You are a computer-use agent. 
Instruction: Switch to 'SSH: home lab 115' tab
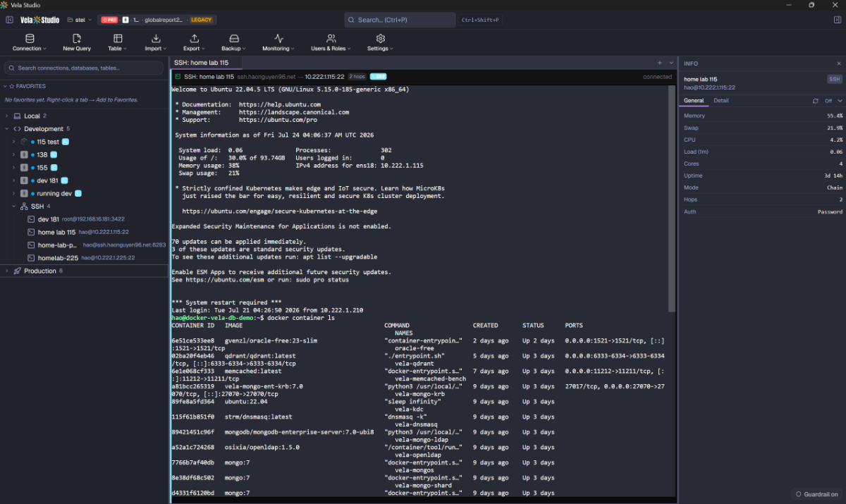pos(201,63)
